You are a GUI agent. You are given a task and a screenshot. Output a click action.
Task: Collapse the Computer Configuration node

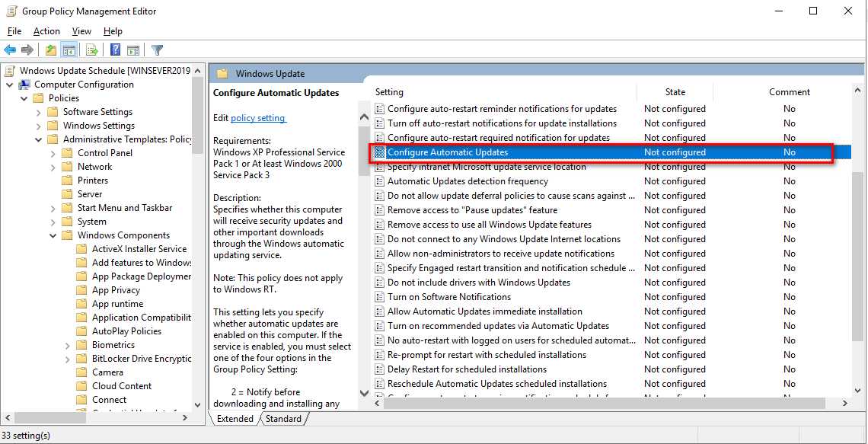pyautogui.click(x=9, y=85)
